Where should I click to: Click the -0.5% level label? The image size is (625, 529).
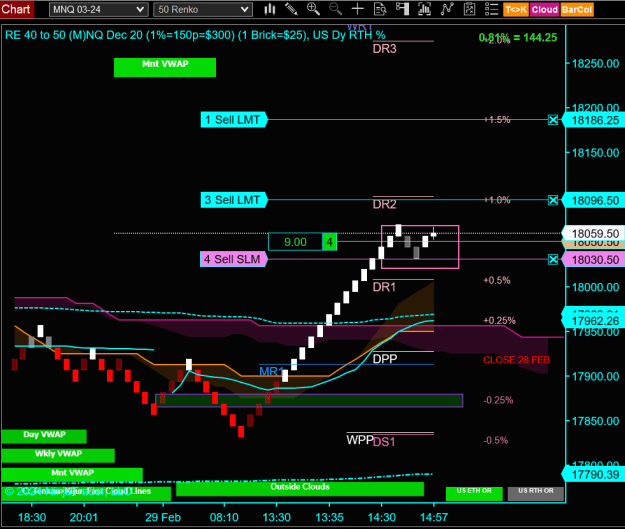tap(495, 441)
